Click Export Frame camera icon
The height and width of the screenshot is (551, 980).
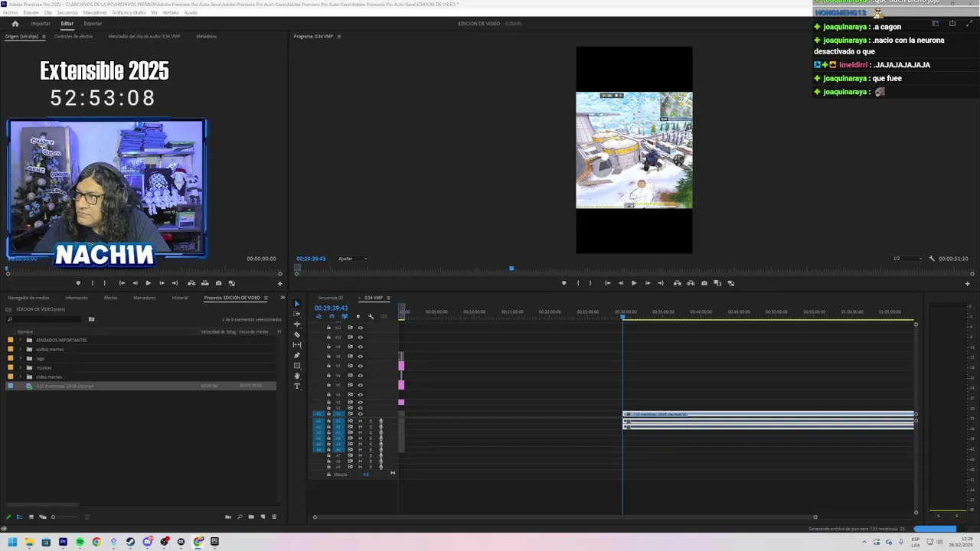(704, 283)
